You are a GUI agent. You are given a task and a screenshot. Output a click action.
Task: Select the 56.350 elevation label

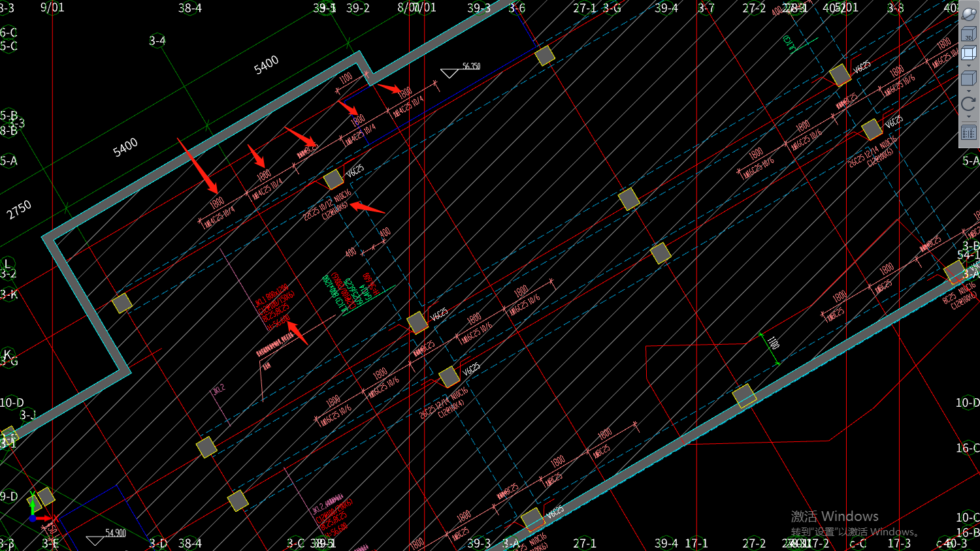[471, 66]
